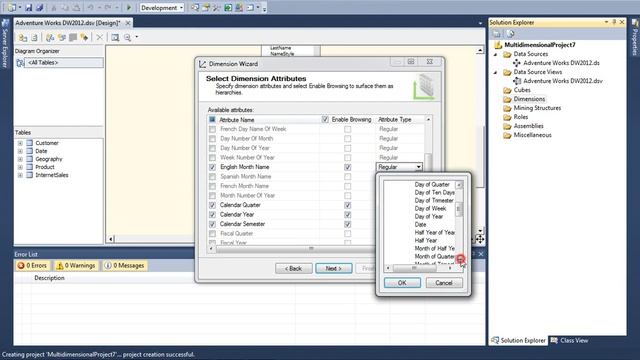This screenshot has height=360, width=640.
Task: Click the attribute type list vertical scrollbar thumb
Action: [x=459, y=209]
